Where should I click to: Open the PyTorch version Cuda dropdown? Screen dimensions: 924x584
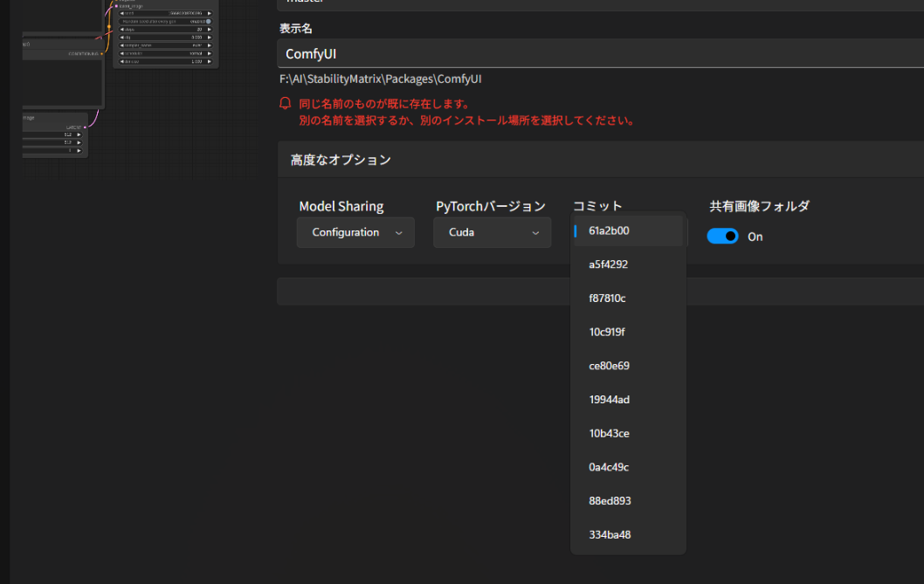(x=492, y=232)
